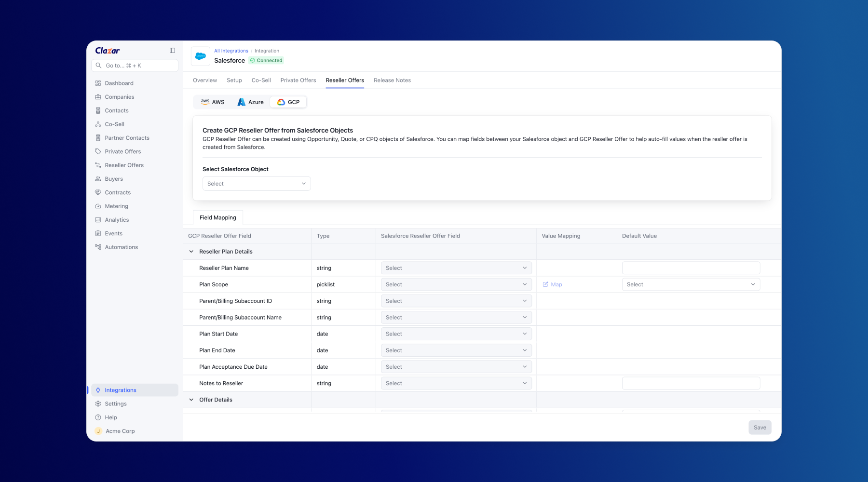Click the Reseller Offers sidebar icon
Viewport: 868px width, 482px height.
98,165
